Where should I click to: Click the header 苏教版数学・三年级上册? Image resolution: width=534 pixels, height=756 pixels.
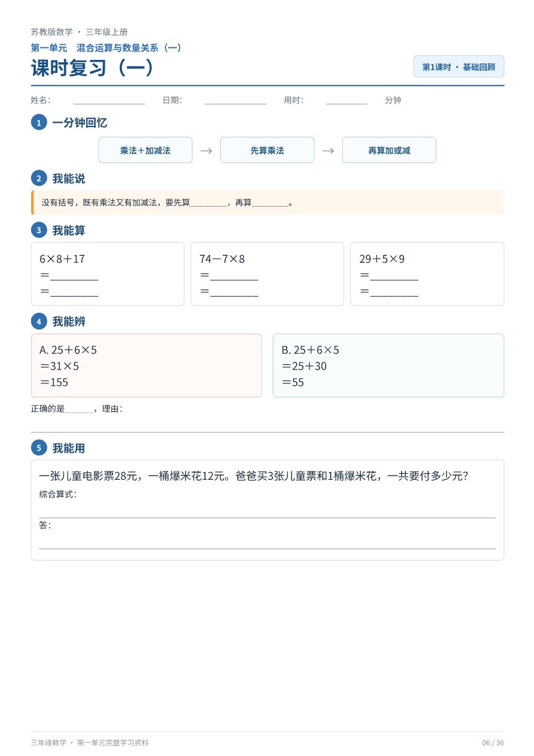79,32
